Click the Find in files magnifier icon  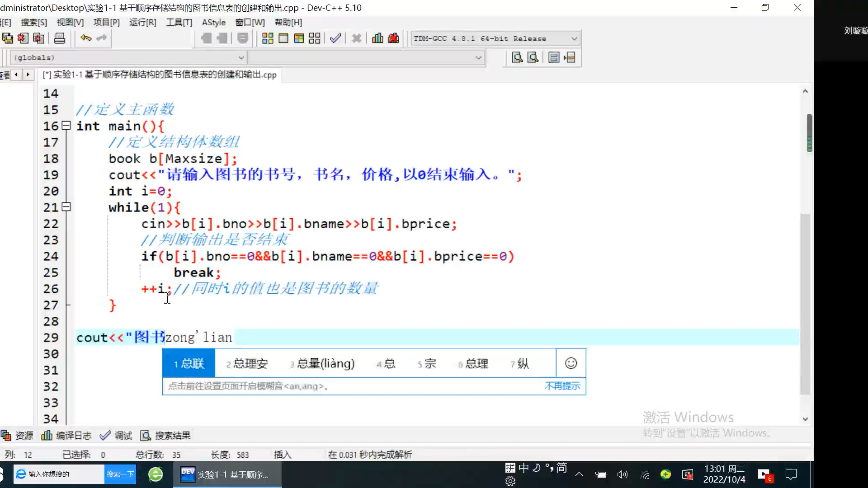(x=533, y=57)
